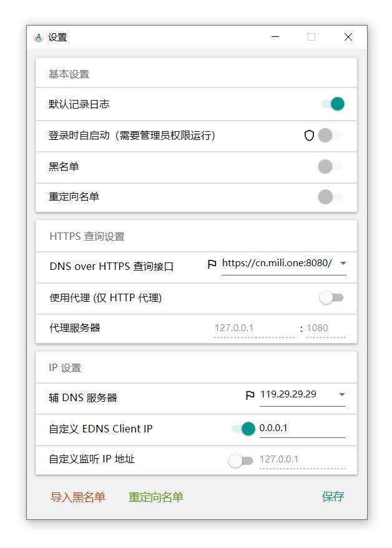Click the flag icon next to DoH URL

point(212,264)
